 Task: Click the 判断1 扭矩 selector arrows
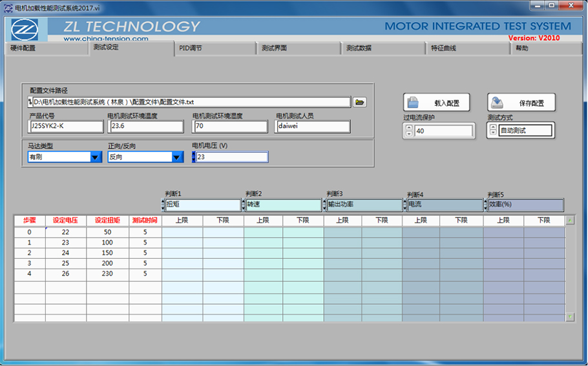point(163,205)
